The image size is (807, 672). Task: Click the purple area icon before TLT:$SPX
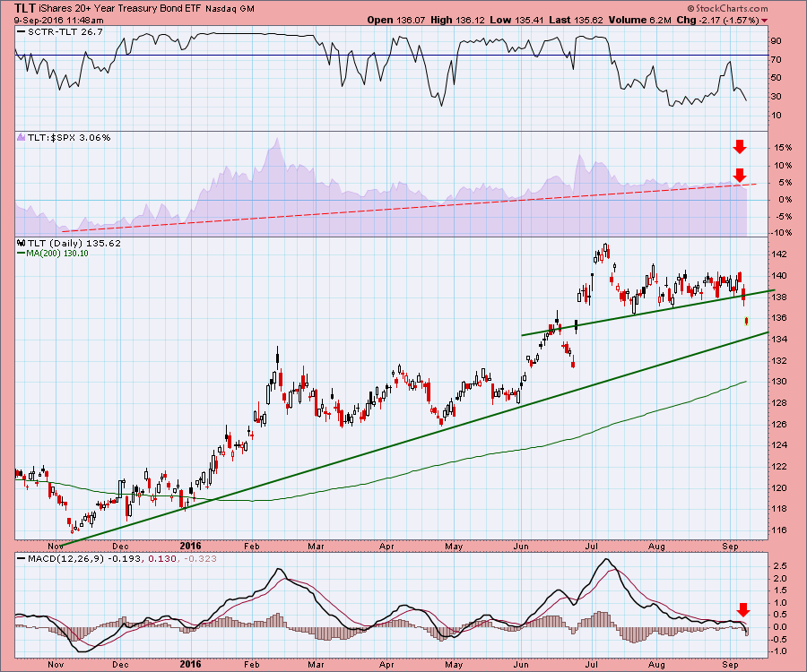(x=21, y=137)
